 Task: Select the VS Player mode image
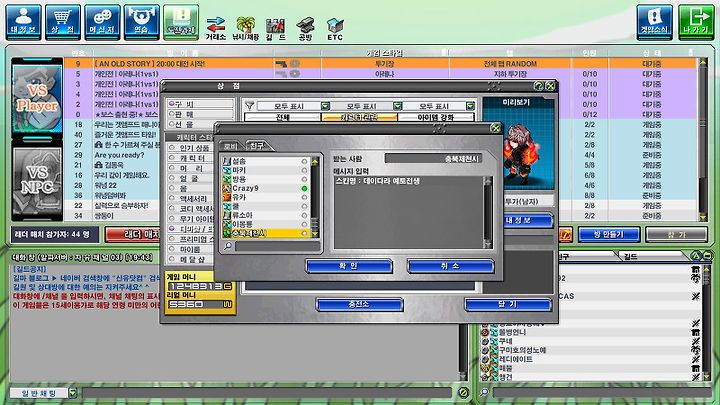[x=37, y=98]
